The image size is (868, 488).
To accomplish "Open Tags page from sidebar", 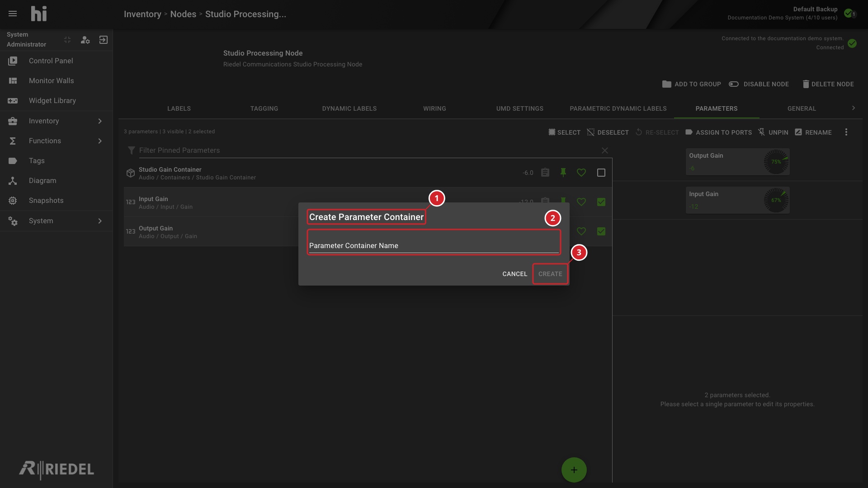I will click(x=56, y=160).
